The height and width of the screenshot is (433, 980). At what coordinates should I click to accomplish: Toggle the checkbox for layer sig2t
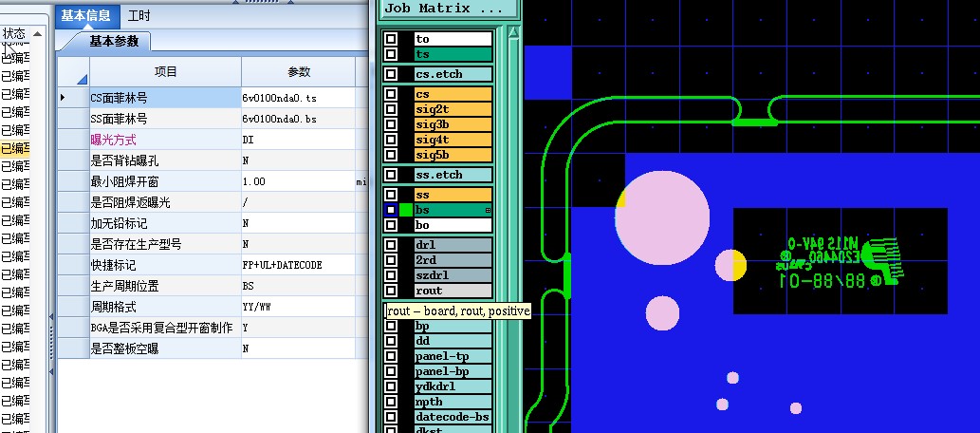(x=391, y=109)
